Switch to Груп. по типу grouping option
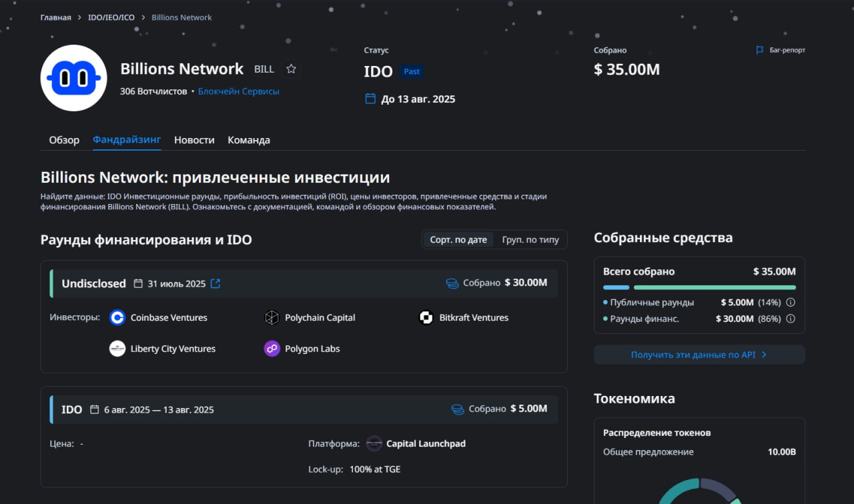 pos(530,239)
